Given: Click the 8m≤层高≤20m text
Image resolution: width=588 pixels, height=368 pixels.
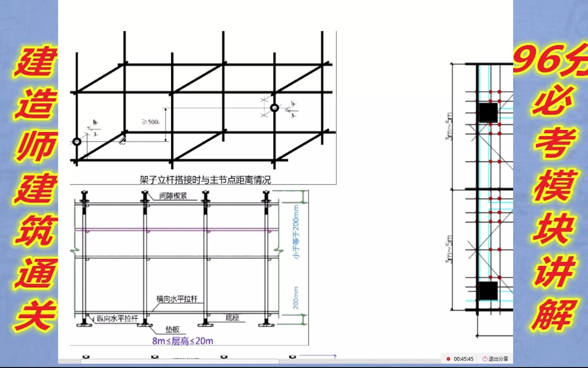Looking at the screenshot, I should 183,341.
